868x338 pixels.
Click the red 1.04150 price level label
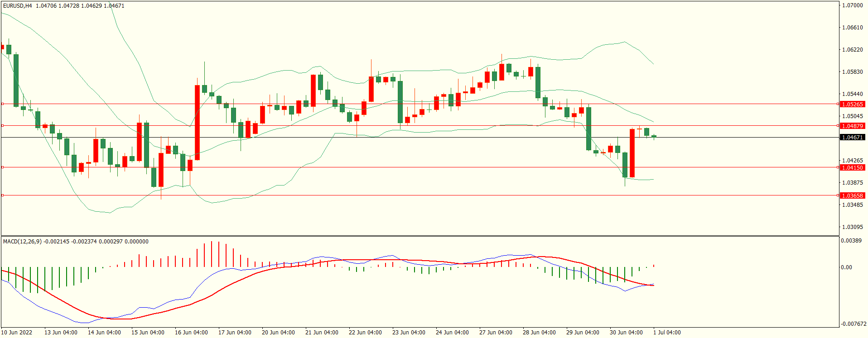(x=852, y=167)
